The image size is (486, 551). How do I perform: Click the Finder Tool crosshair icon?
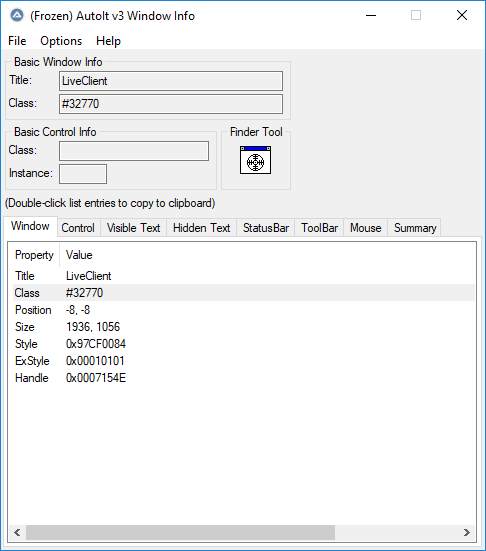pyautogui.click(x=255, y=160)
